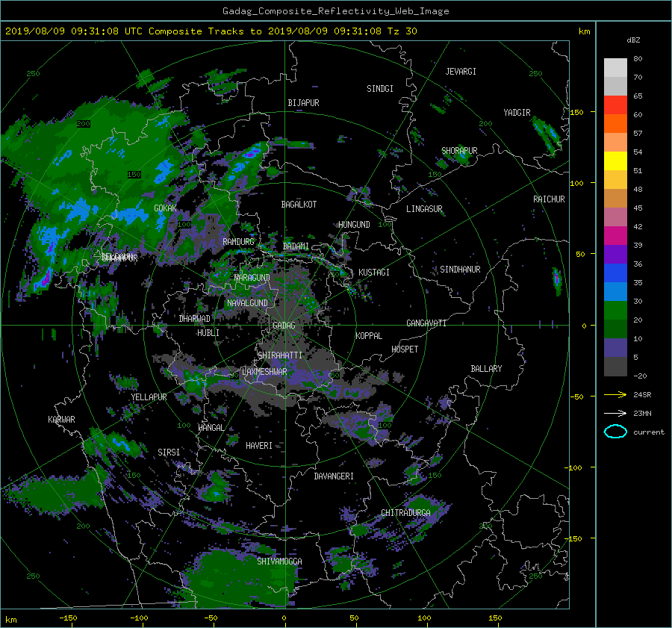The image size is (672, 628).
Task: Pick the bright green 20-30 dBZ swatch
Action: (615, 311)
